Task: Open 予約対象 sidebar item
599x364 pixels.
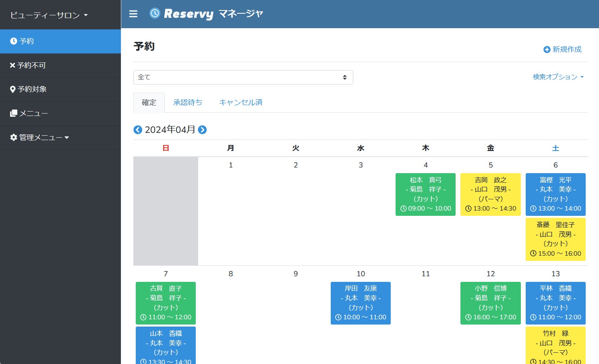Action: pyautogui.click(x=28, y=89)
